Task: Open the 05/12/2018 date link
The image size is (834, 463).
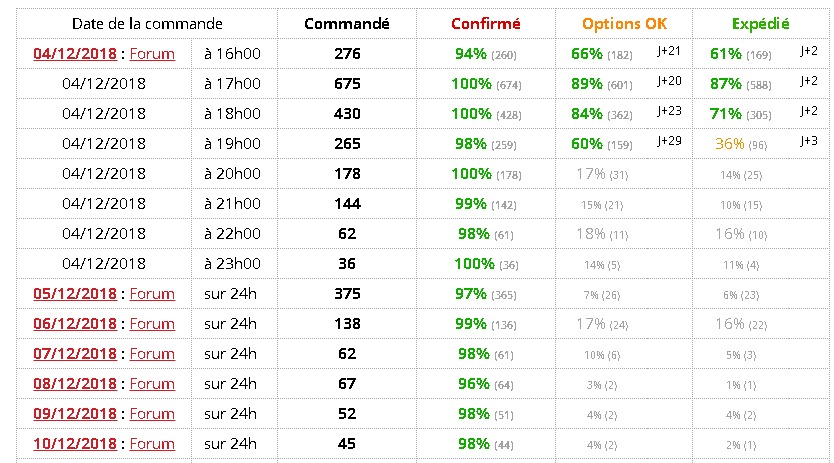Action: (x=74, y=294)
